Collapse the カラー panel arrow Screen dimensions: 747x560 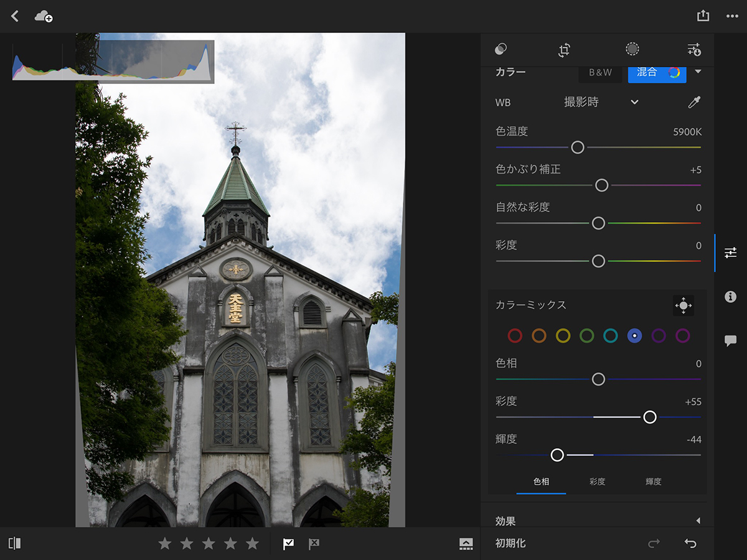698,72
